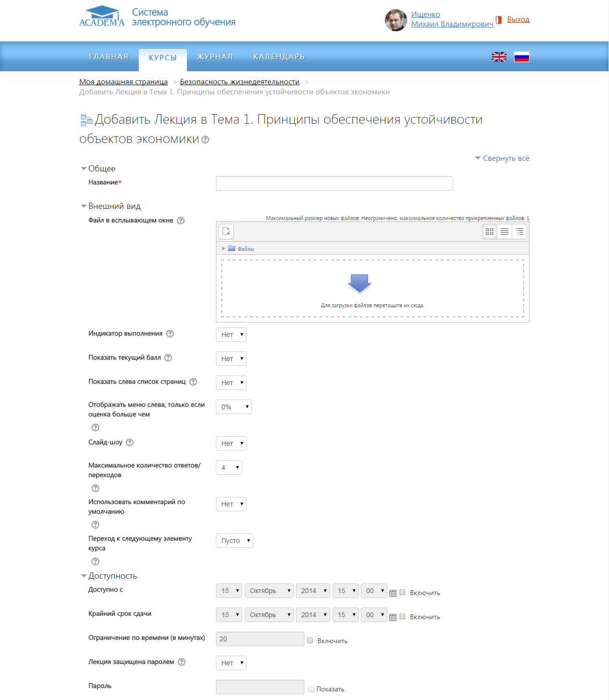Switch file manager to list view
609x700 pixels.
pyautogui.click(x=504, y=232)
